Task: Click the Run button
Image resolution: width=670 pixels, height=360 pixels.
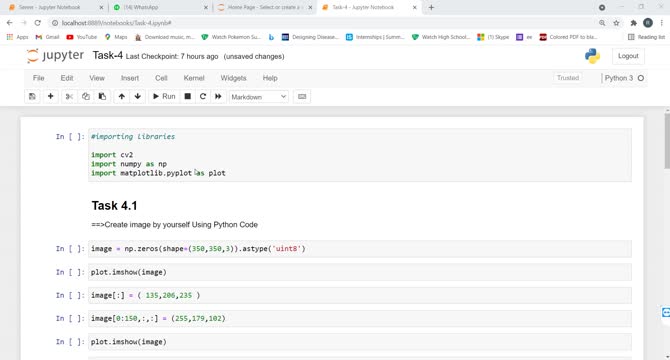Action: (164, 97)
